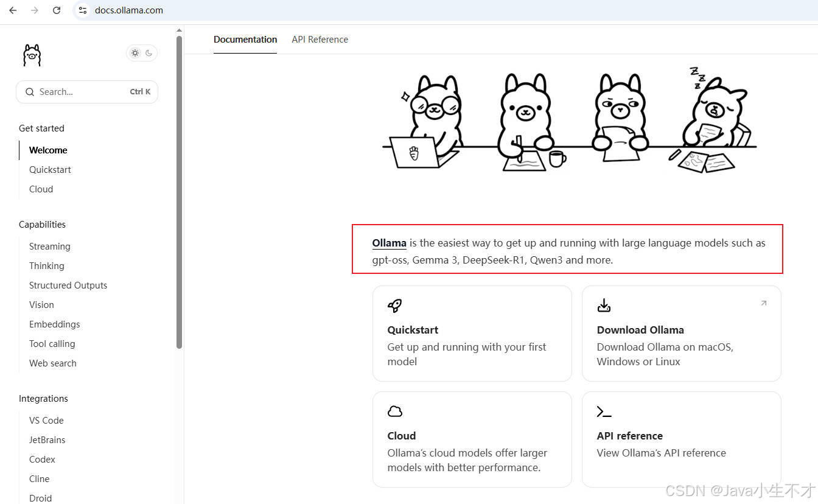Viewport: 818px width, 504px height.
Task: Click external link arrow on Download Ollama card
Action: pyautogui.click(x=763, y=303)
